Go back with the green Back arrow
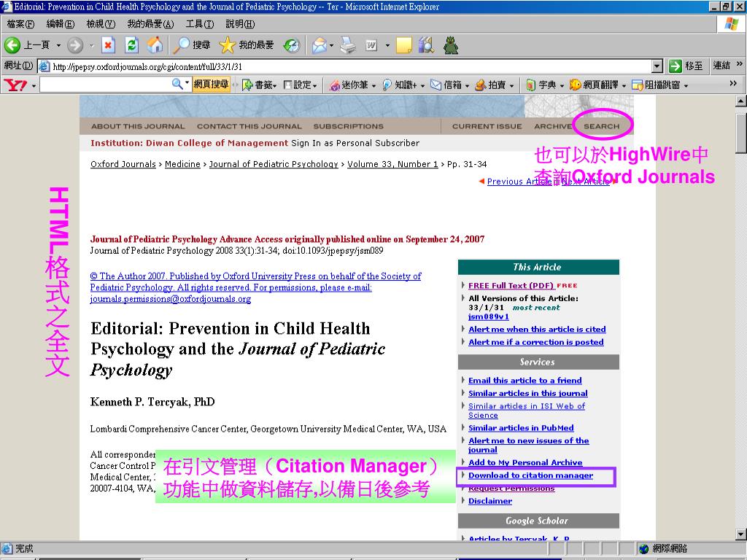 (13, 45)
